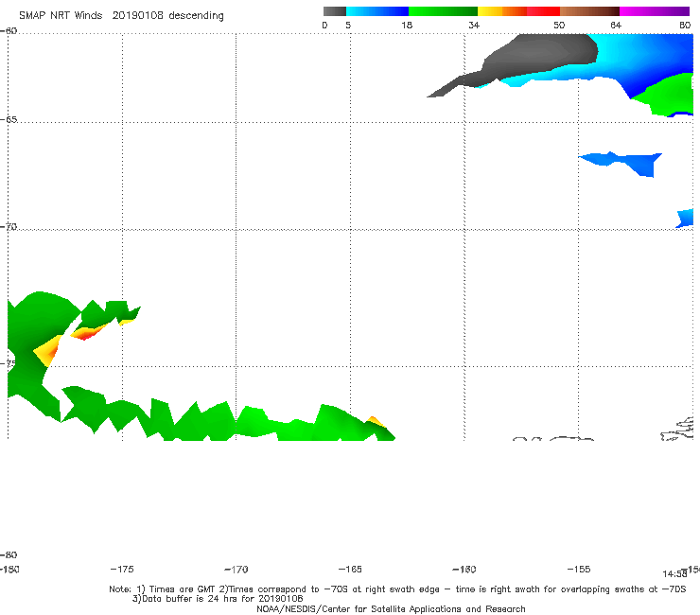Screen dimensions: 700x615
Task: Click the NOAA/NESDIS credit line
Action: point(391,608)
